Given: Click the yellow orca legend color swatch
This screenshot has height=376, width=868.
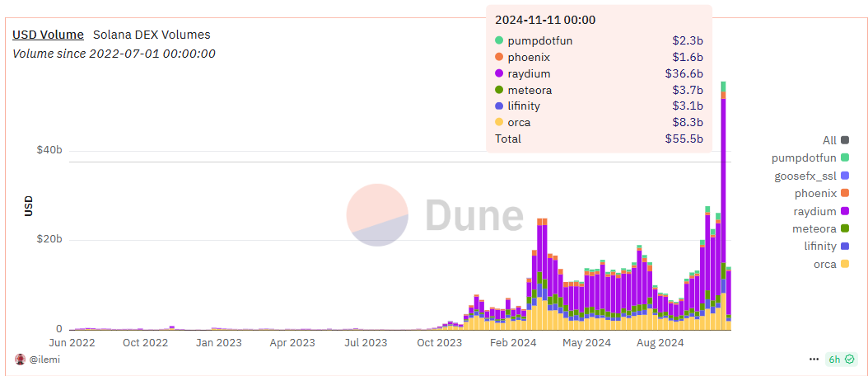Looking at the screenshot, I should (x=845, y=264).
